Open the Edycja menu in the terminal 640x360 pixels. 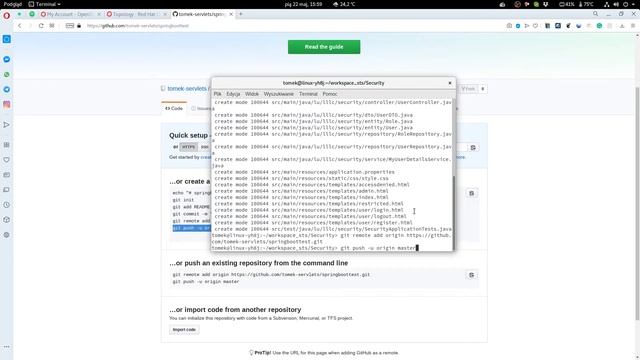click(233, 94)
